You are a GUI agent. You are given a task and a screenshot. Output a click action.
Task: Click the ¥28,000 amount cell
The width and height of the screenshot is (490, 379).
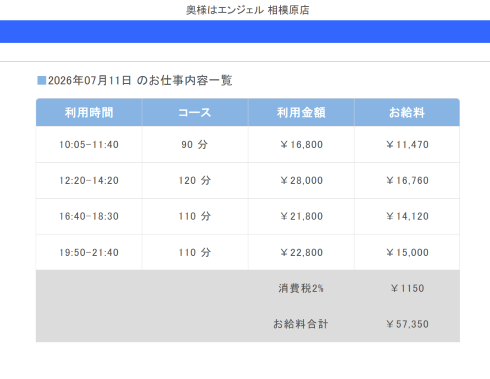[301, 180]
